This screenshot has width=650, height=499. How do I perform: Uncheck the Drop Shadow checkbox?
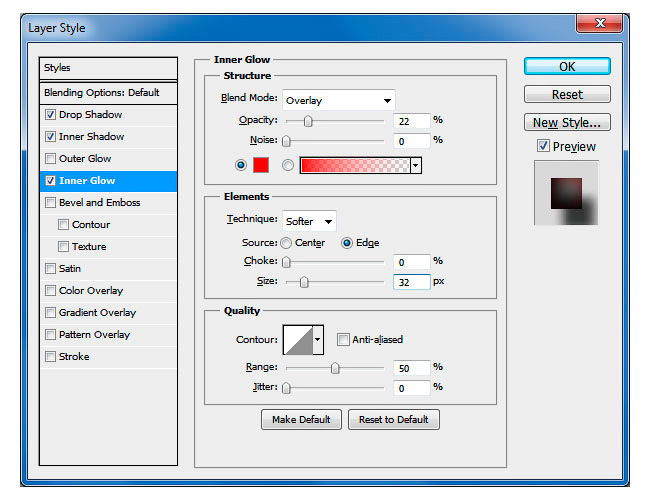51,115
